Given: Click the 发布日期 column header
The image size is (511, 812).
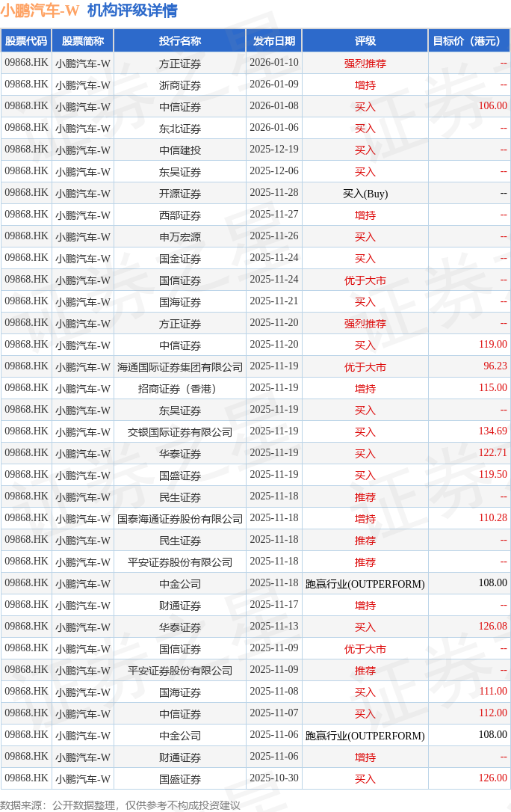Looking at the screenshot, I should 274,41.
